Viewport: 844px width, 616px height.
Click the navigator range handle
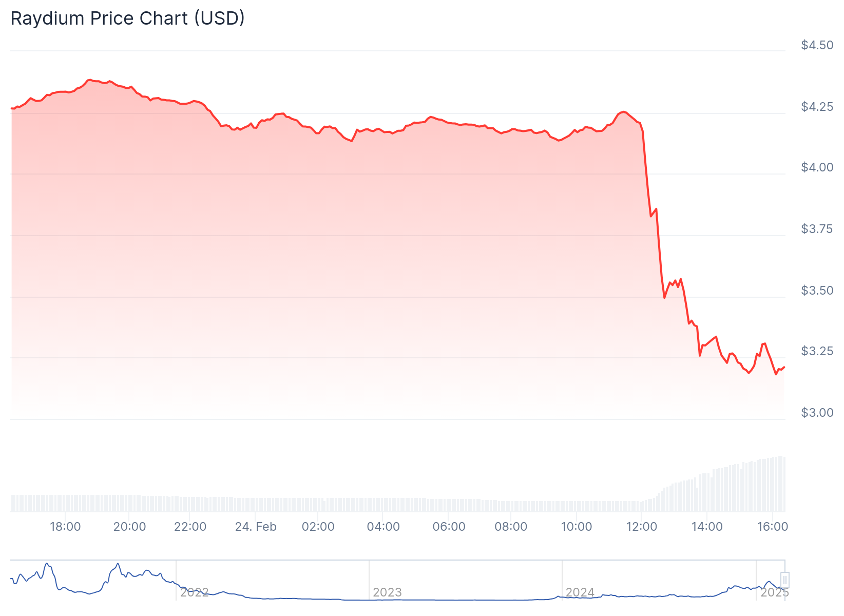coord(784,580)
